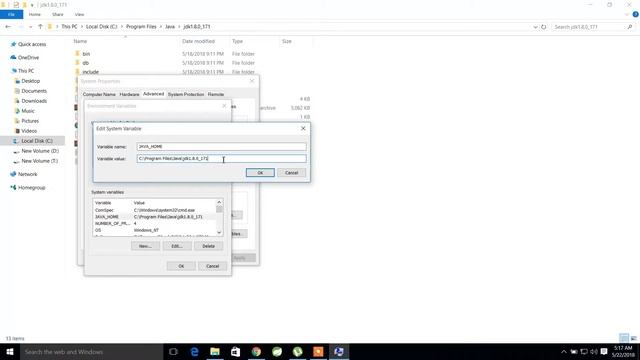
Task: Open Quick access in navigation pane
Action: [x=32, y=44]
